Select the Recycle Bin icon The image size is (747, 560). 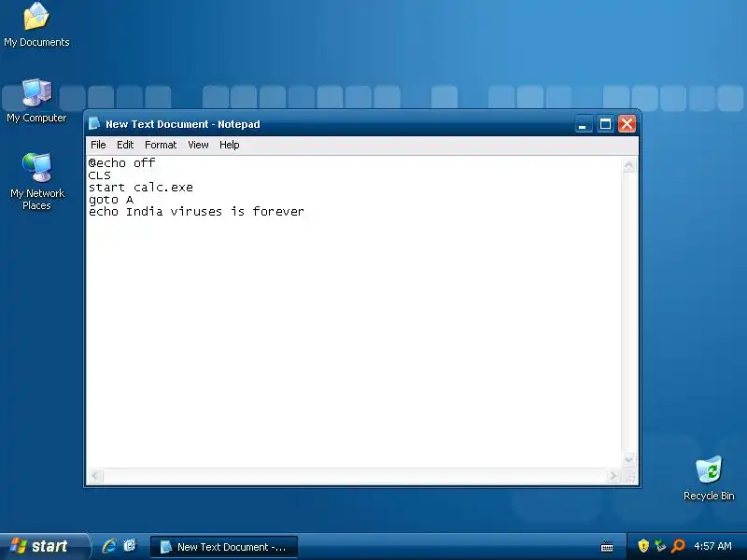point(709,478)
